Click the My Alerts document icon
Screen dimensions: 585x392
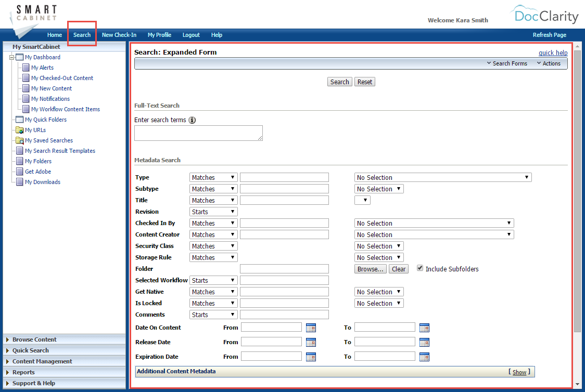[x=25, y=67]
